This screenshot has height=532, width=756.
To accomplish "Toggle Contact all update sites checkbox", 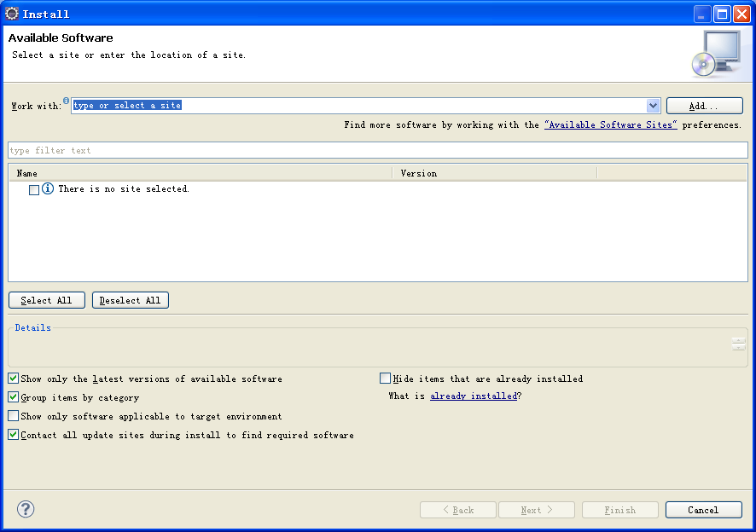I will [14, 435].
